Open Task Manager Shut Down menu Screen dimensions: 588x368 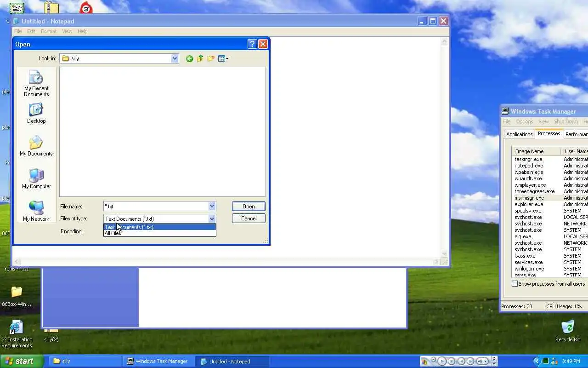click(566, 121)
